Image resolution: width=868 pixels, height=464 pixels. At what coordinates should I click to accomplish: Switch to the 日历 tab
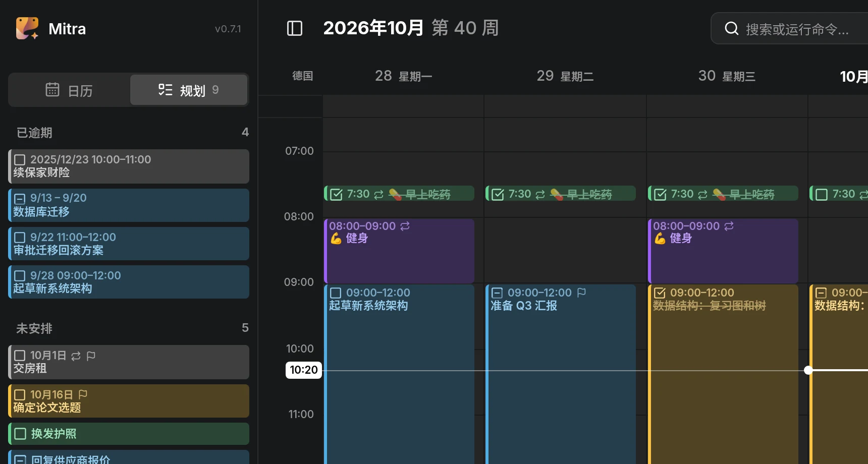click(x=70, y=90)
